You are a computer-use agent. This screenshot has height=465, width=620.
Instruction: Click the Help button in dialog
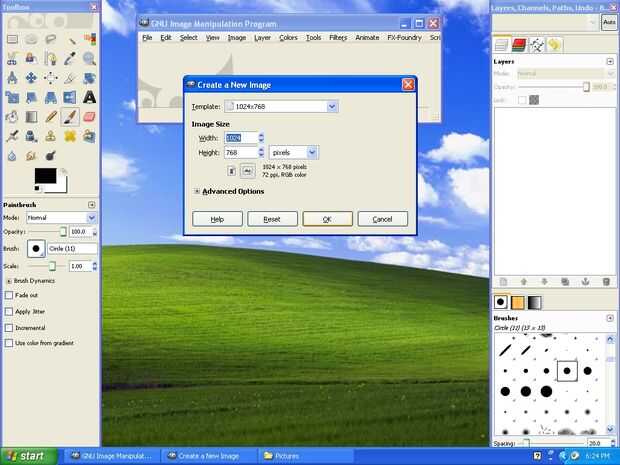[x=217, y=219]
